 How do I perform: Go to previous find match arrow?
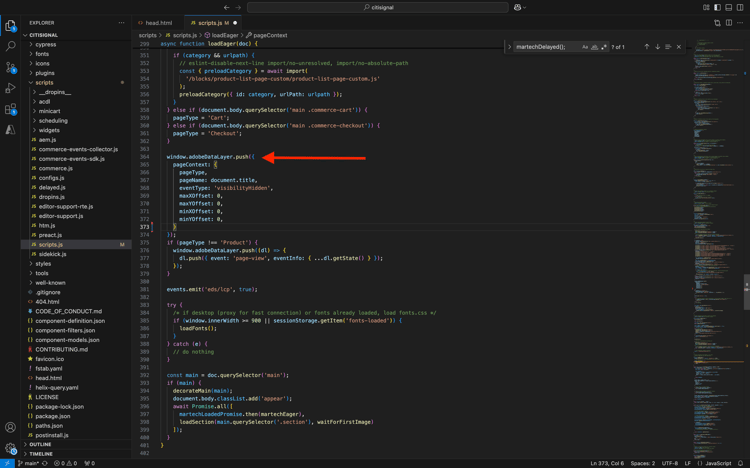[647, 47]
